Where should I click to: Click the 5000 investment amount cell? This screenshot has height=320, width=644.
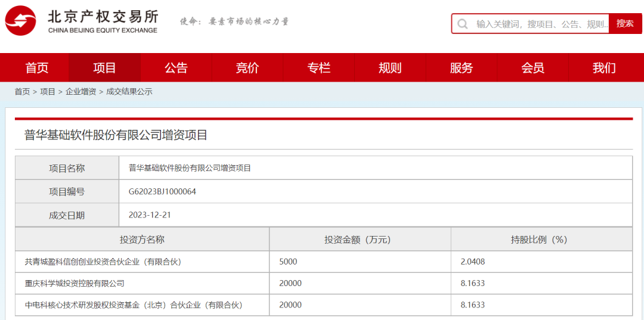click(360, 262)
